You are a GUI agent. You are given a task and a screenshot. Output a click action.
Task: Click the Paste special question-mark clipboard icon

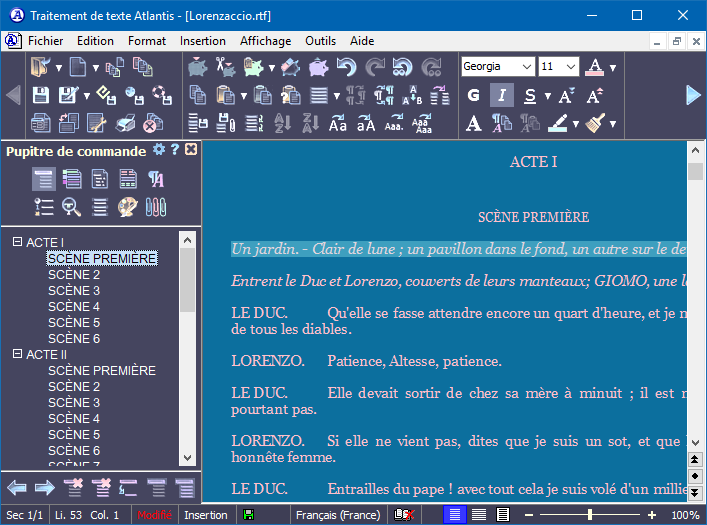tap(290, 95)
